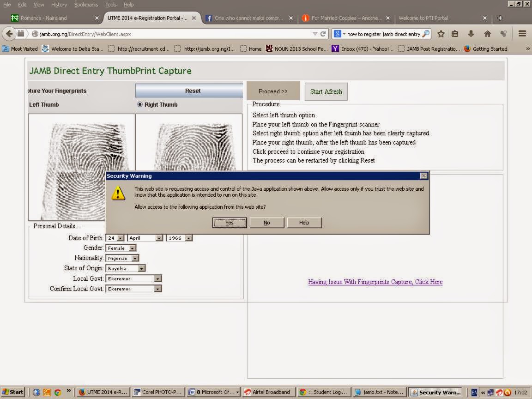
Task: Open the View menu
Action: click(39, 5)
